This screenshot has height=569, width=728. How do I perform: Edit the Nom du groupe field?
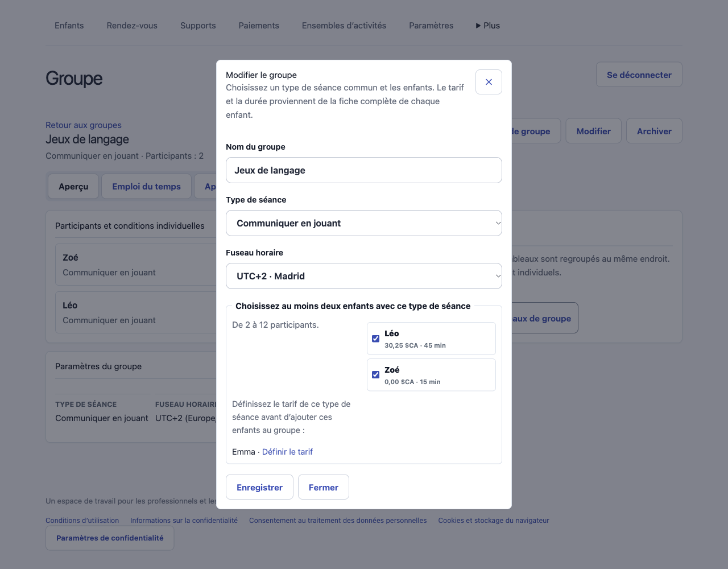(x=364, y=170)
